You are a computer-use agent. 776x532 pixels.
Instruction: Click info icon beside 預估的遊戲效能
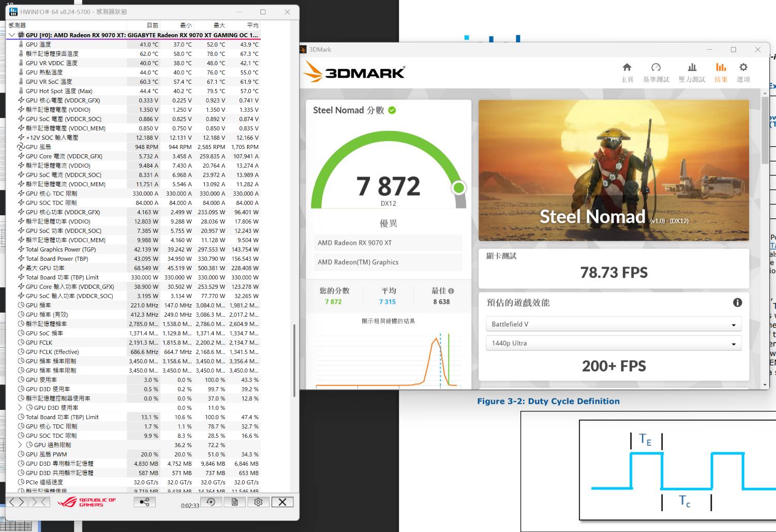click(x=737, y=303)
